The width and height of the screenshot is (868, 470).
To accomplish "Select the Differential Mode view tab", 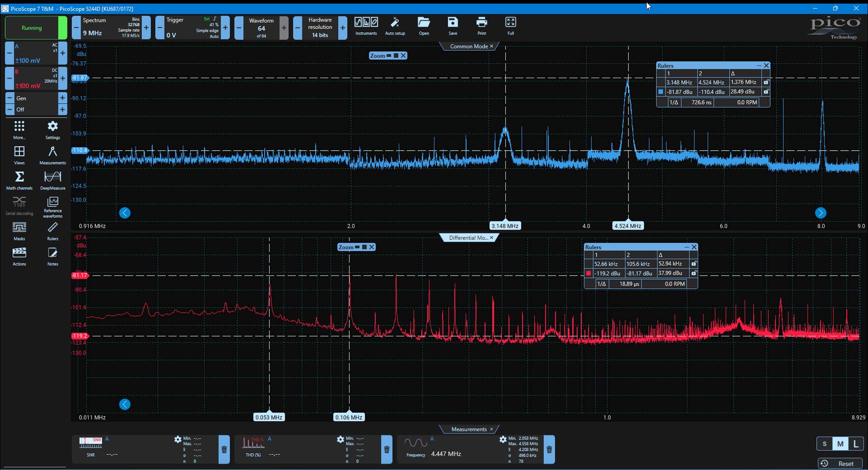I will pyautogui.click(x=468, y=238).
